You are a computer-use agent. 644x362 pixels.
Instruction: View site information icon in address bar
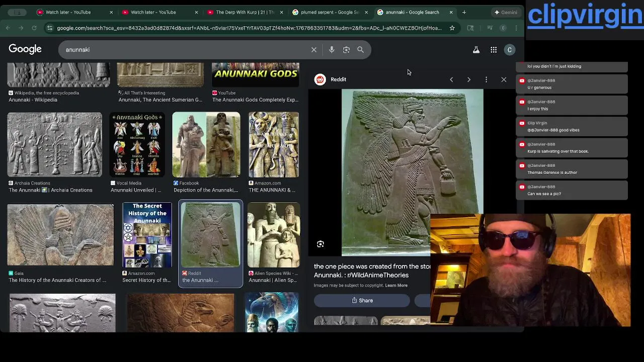[x=49, y=28]
